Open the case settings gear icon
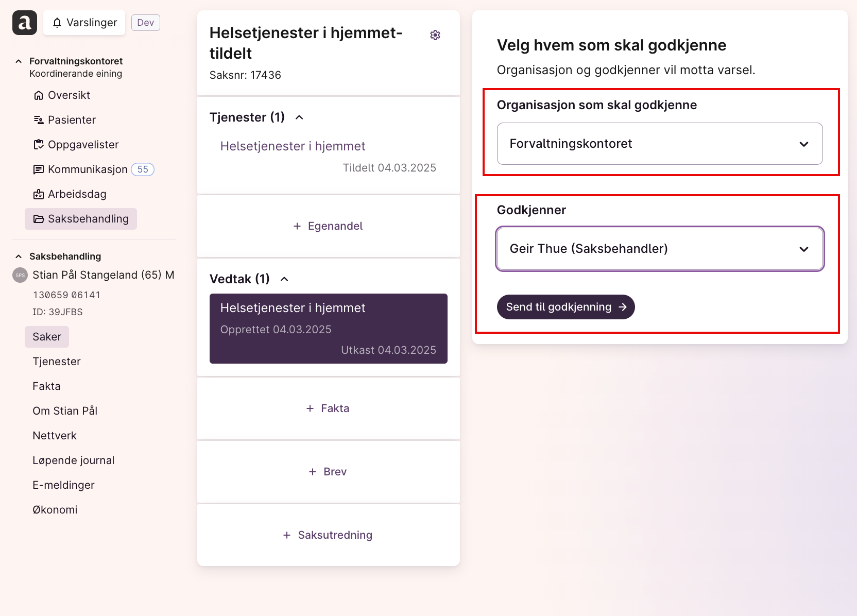The image size is (857, 616). pyautogui.click(x=435, y=35)
